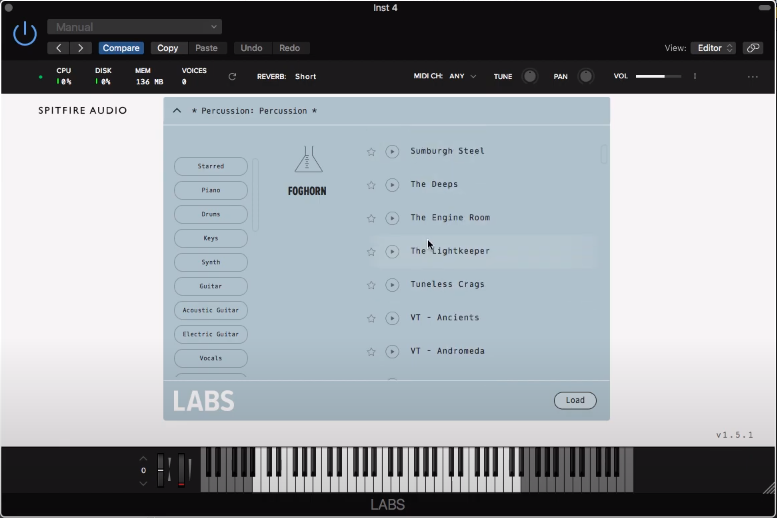This screenshot has height=518, width=777.
Task: Click the modulation wheel strip
Action: point(181,470)
